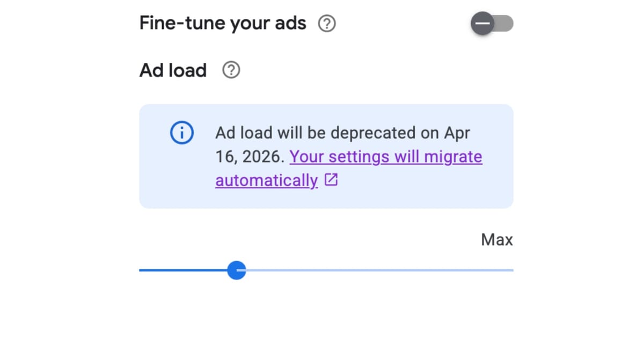Click the underlined migrate automatically hyperlink
644x362 pixels.
click(265, 180)
